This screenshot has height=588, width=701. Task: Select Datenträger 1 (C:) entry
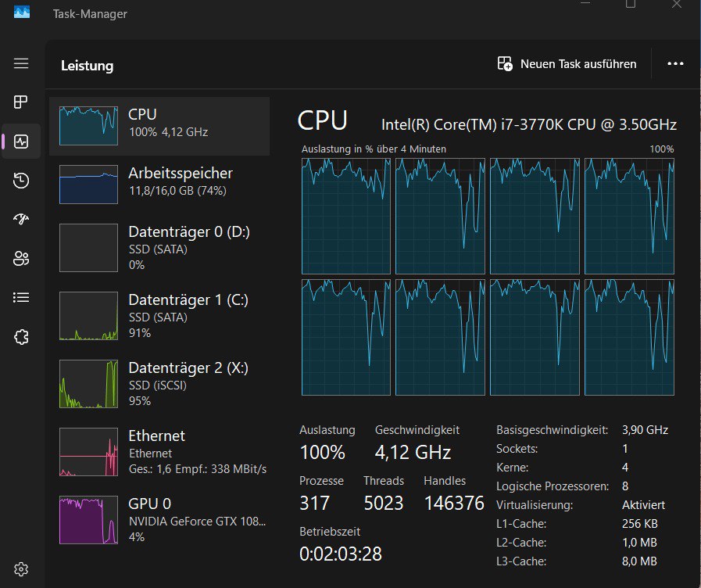point(159,316)
